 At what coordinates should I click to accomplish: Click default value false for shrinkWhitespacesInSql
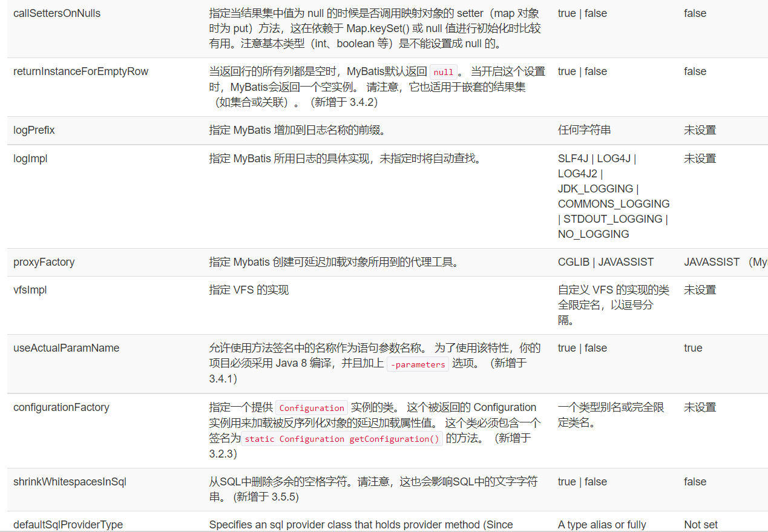pyautogui.click(x=695, y=482)
